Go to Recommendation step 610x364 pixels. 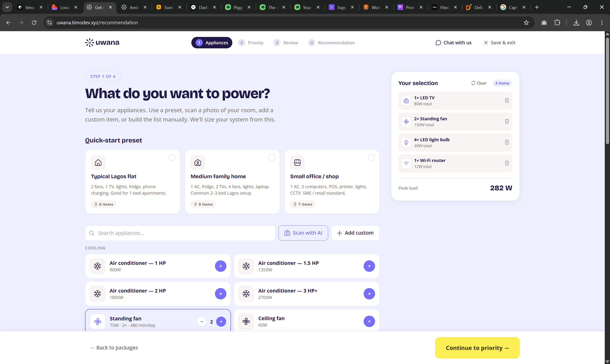(x=331, y=43)
